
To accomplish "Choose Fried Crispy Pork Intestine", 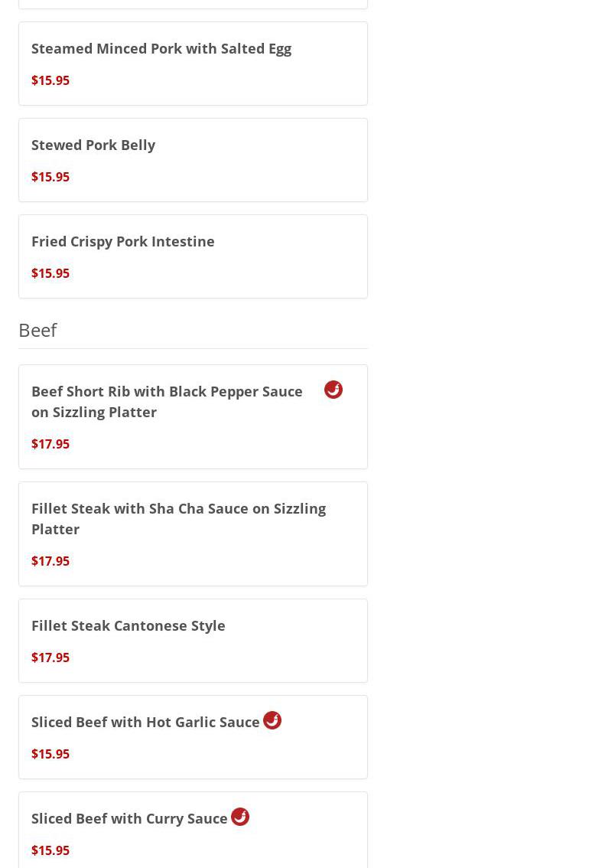I will pyautogui.click(x=123, y=241).
